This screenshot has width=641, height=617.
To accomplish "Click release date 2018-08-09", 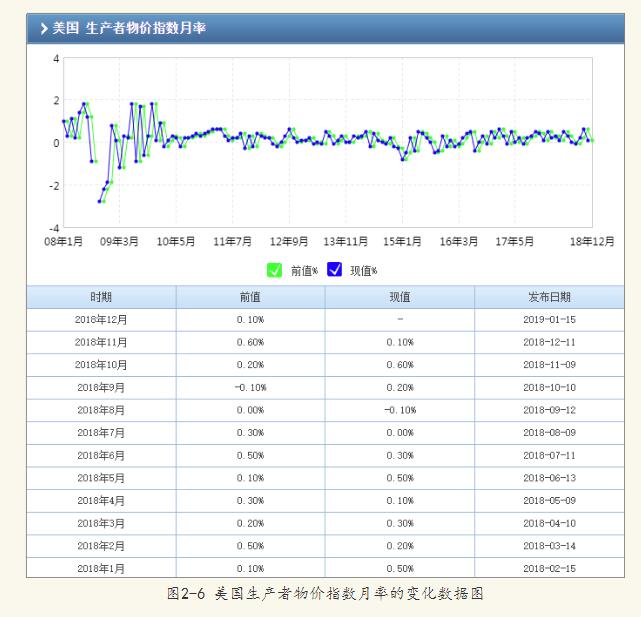I will coord(549,432).
